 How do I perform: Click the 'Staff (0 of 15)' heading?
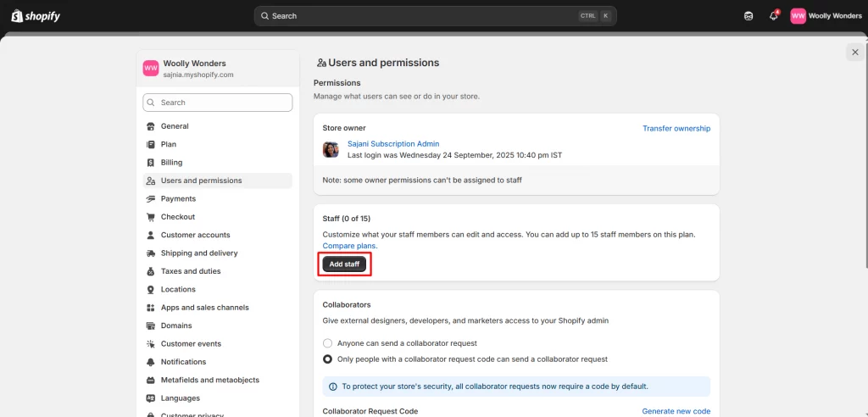pyautogui.click(x=347, y=219)
